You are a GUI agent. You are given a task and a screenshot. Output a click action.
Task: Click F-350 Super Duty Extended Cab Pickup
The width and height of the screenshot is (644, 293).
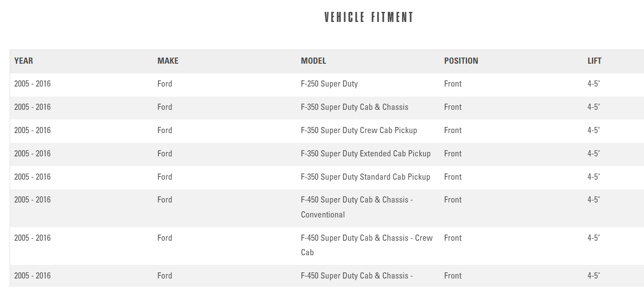[x=365, y=154]
